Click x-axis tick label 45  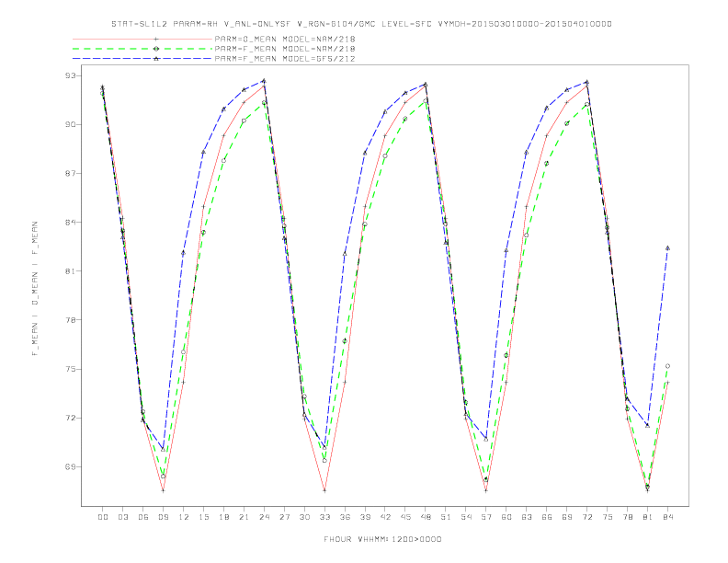coord(405,517)
